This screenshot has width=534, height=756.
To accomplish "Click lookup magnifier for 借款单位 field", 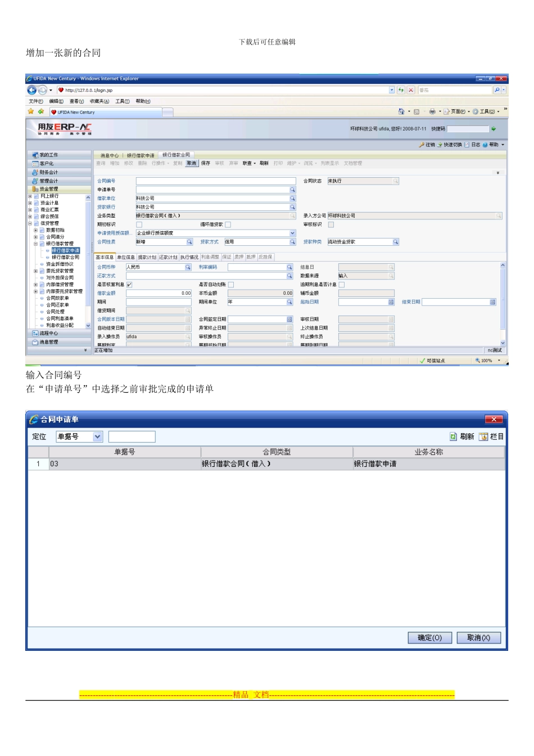I will tap(292, 199).
